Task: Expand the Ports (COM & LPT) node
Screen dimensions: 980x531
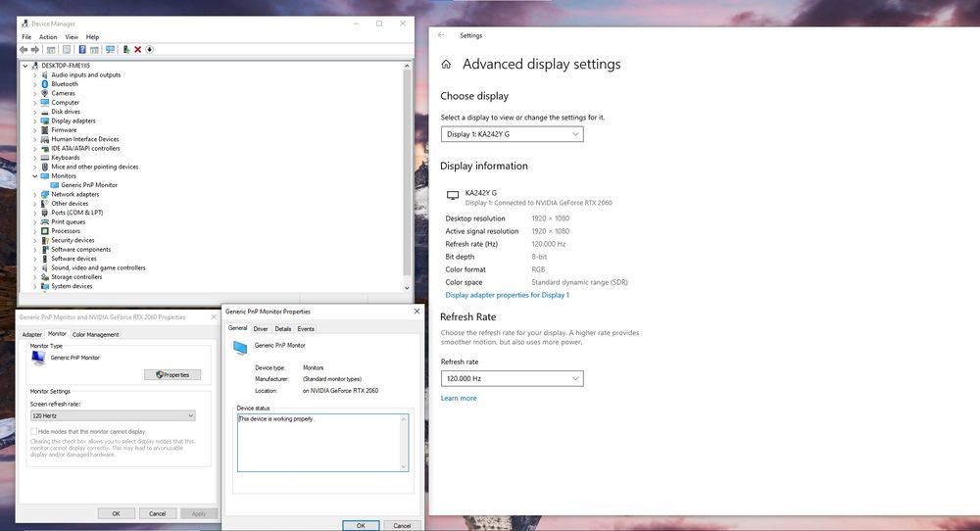Action: 35,213
